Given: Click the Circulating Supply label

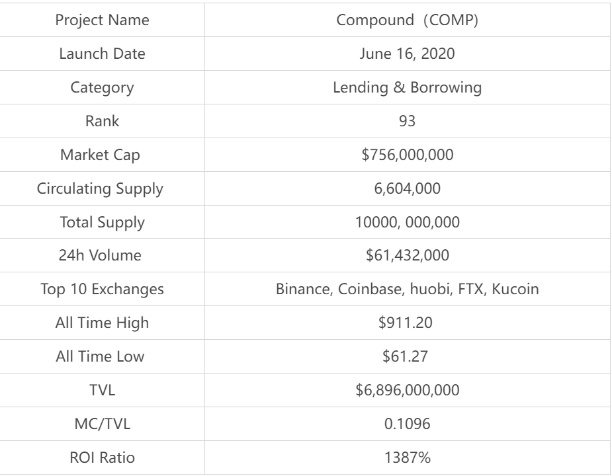Looking at the screenshot, I should tap(100, 189).
